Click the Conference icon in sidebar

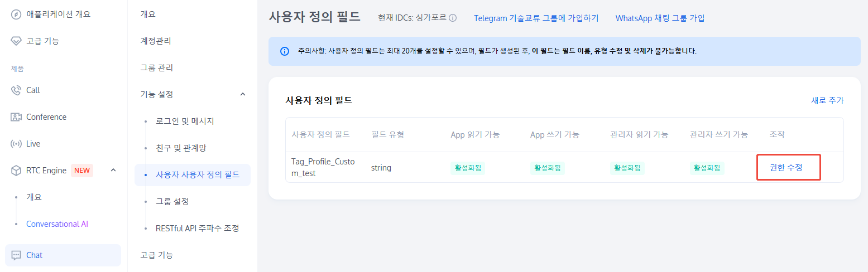click(x=16, y=117)
